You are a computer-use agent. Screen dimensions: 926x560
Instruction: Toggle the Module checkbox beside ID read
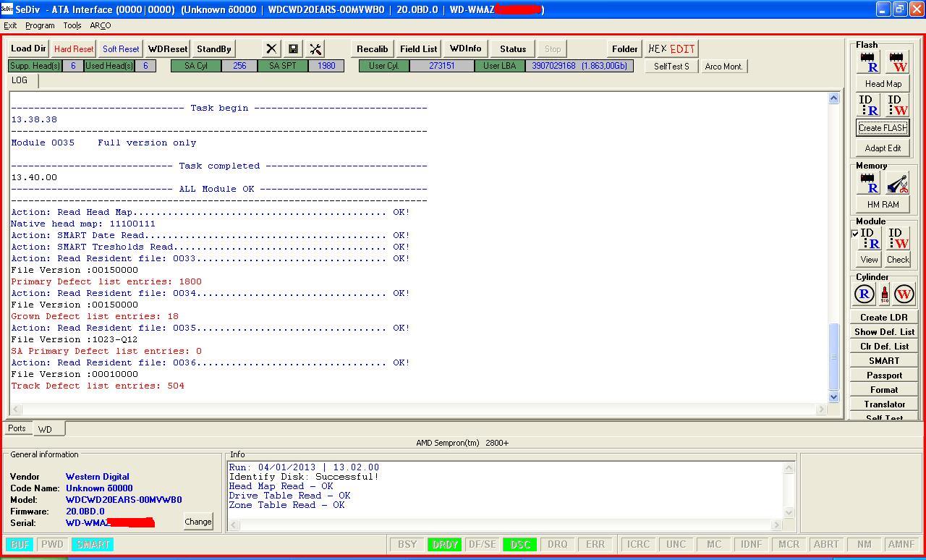855,234
